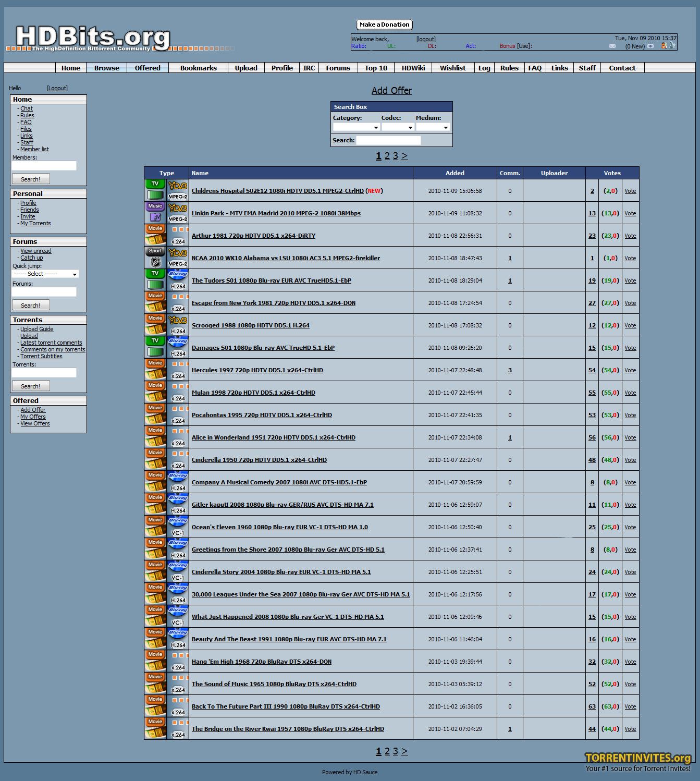Click the DVB MPEG-2 icon for Childrens Hospital
Viewport: 700px width, 781px height.
[x=178, y=190]
